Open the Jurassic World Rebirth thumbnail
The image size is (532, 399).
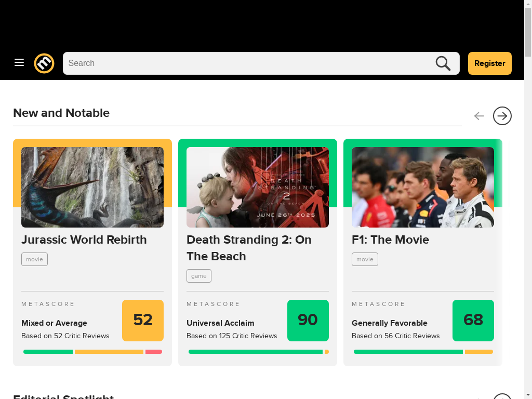[92, 187]
